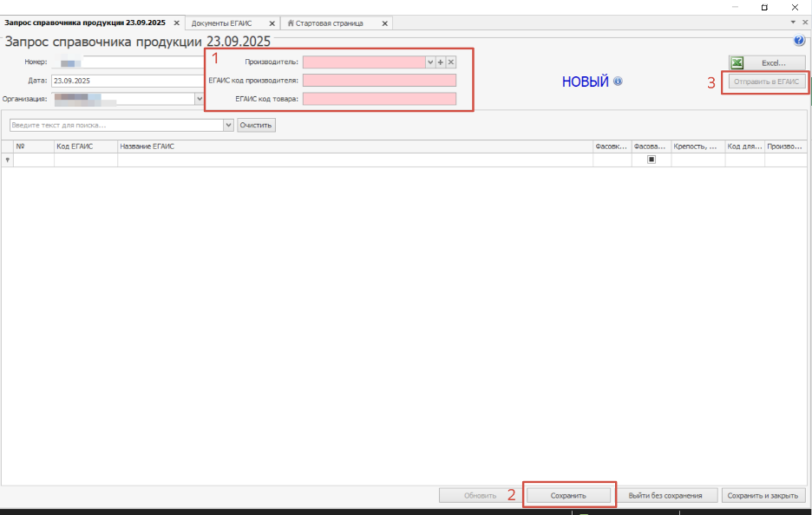Open the search text history dropdown
The image size is (812, 515).
point(228,125)
